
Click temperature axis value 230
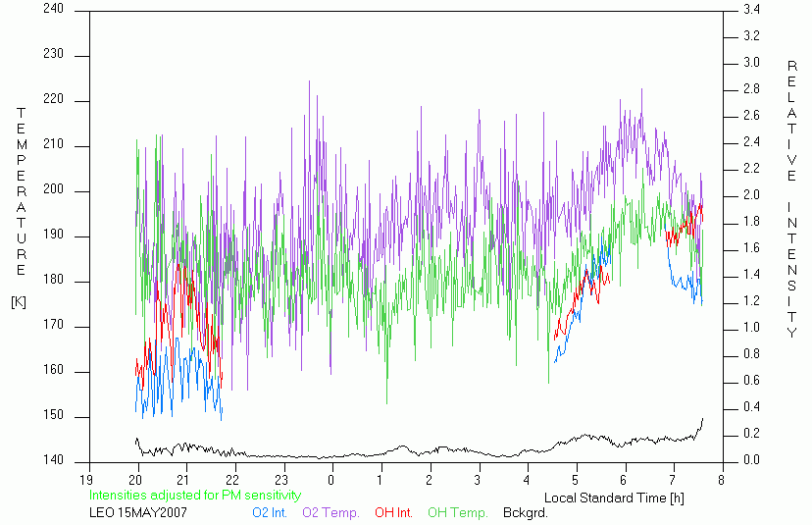click(53, 54)
